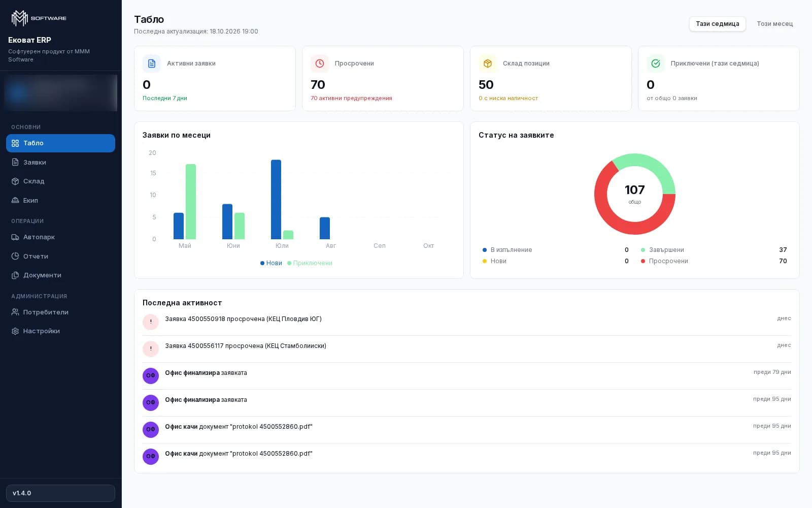Click the MMM Software logo
The width and height of the screenshot is (812, 508).
(39, 18)
